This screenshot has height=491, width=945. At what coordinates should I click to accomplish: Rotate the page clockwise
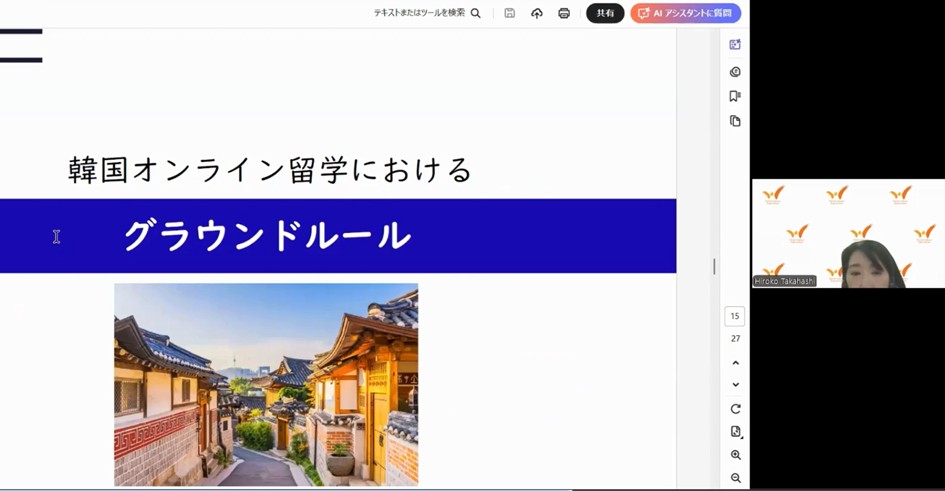point(735,409)
